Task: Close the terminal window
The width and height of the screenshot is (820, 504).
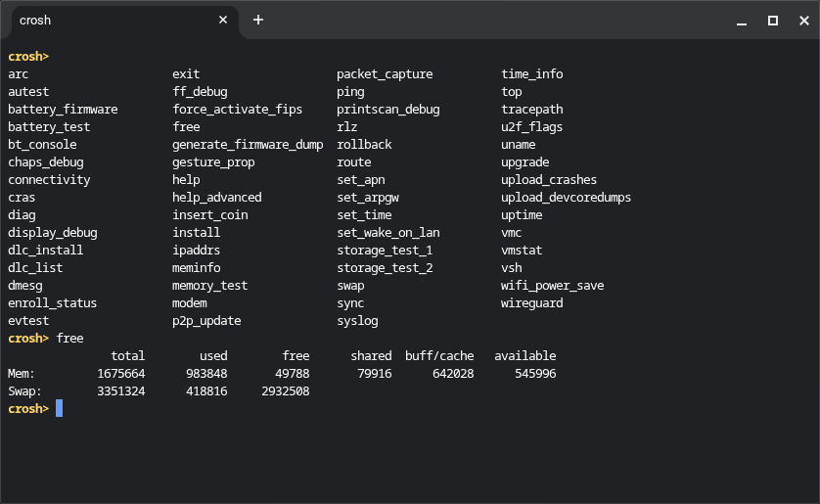Action: 800,21
